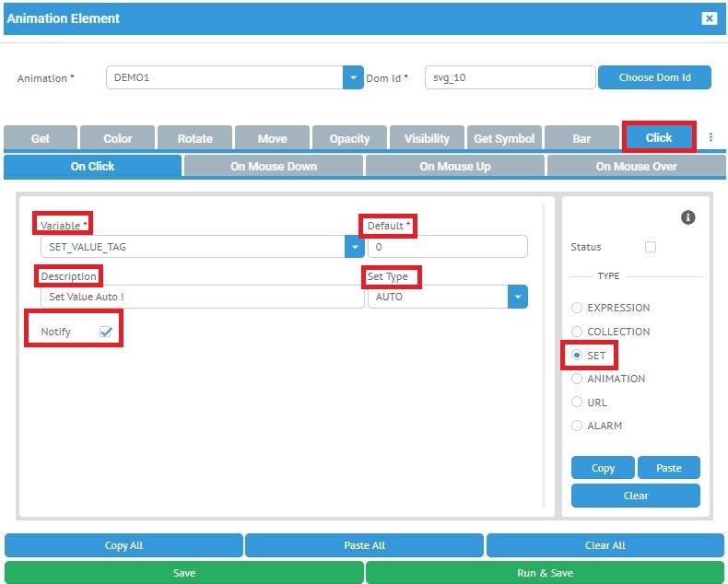Select the EXPRESSION type radio button

click(578, 308)
